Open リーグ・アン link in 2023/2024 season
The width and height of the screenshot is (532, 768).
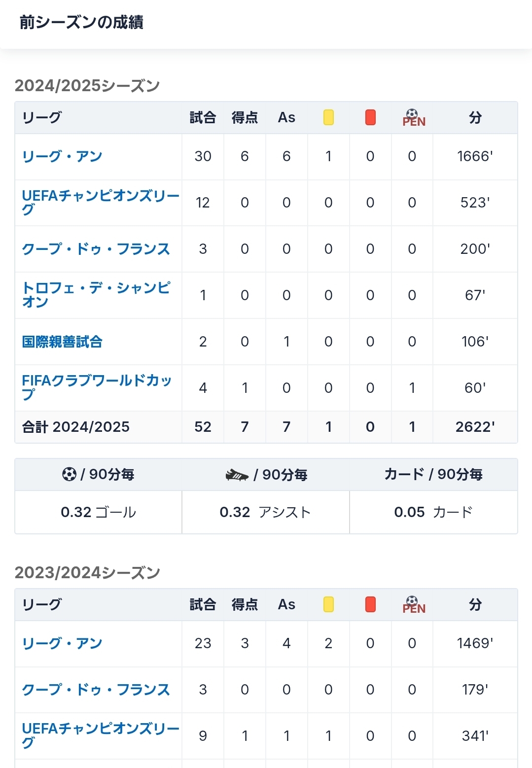(x=62, y=643)
